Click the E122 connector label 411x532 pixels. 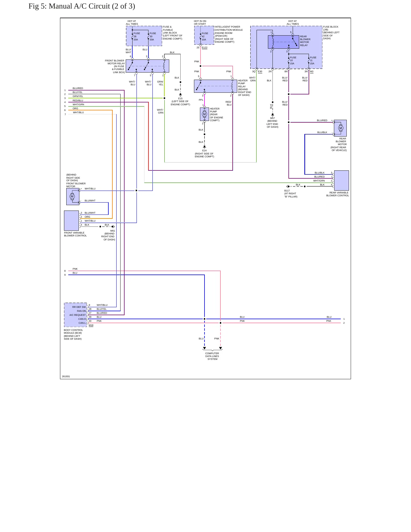(x=205, y=48)
